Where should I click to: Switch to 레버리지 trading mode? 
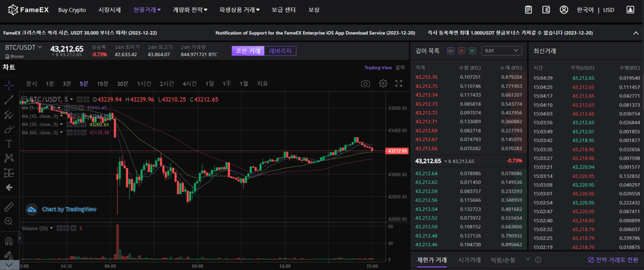(280, 51)
